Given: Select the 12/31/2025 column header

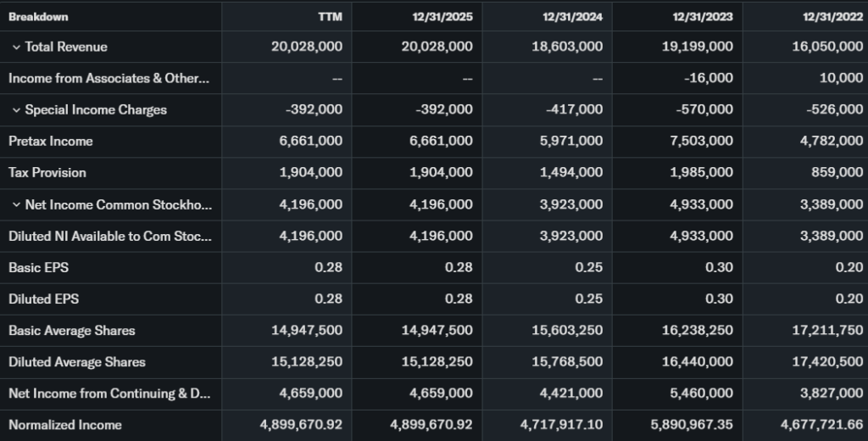Looking at the screenshot, I should (x=442, y=16).
